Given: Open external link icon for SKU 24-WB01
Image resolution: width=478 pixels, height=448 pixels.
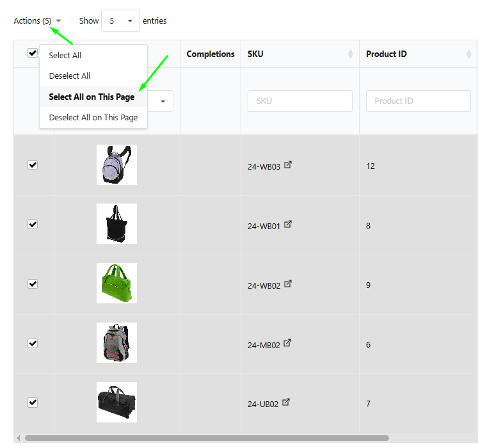Looking at the screenshot, I should point(288,224).
